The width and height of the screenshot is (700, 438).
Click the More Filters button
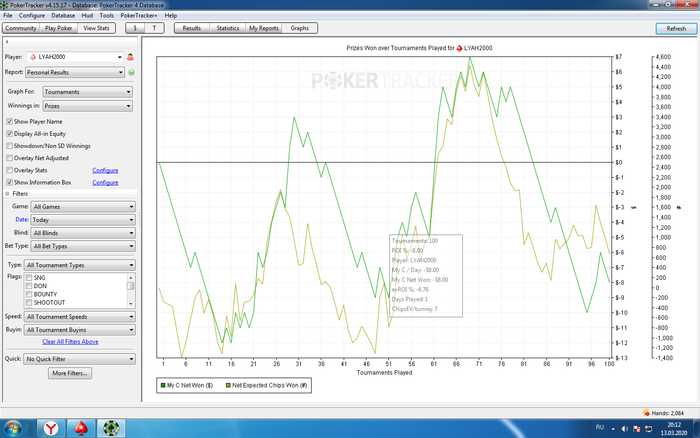click(69, 373)
